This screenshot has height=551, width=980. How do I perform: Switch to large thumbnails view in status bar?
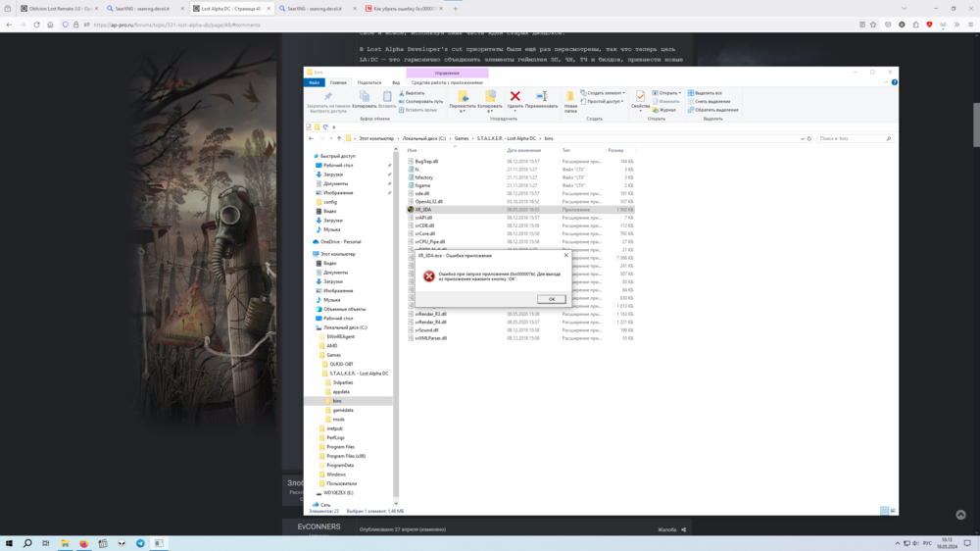[x=892, y=511]
